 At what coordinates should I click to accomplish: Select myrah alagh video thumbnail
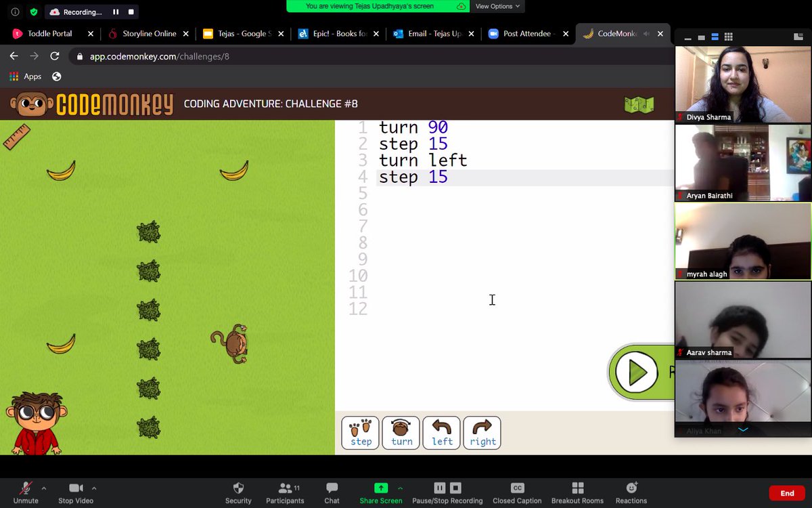click(743, 241)
